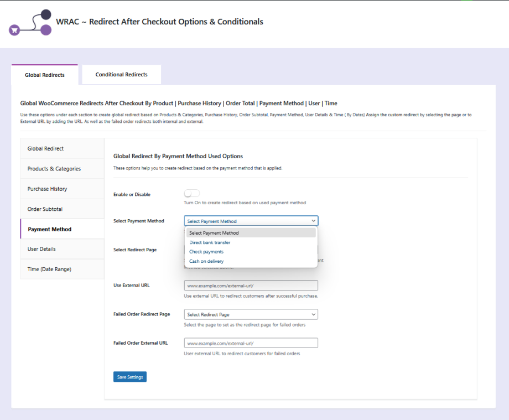Image resolution: width=509 pixels, height=420 pixels.
Task: Choose 'Select Payment Method' placeholder option
Action: (x=251, y=233)
